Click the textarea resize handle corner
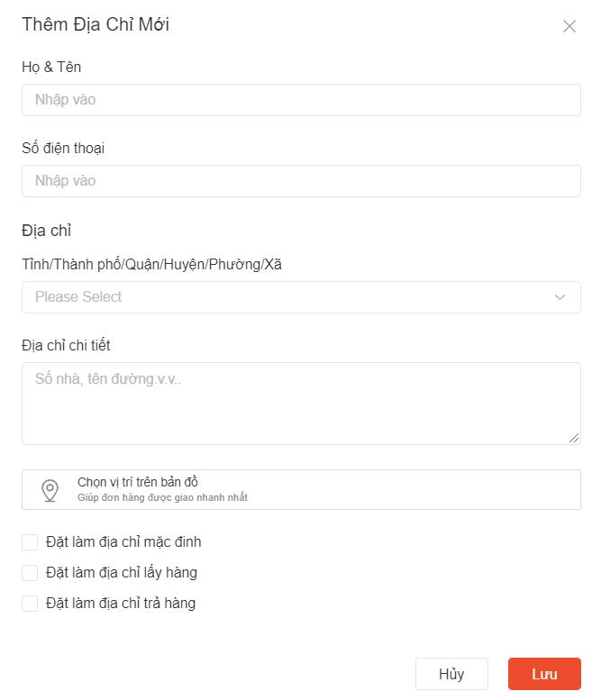Screen dimensions: 601x700 click(x=575, y=439)
